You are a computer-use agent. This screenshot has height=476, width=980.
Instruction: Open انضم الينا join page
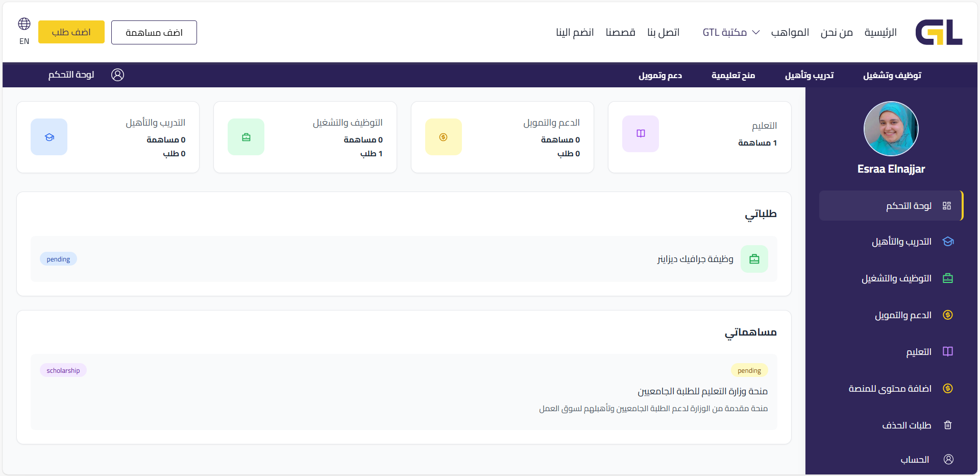click(575, 33)
